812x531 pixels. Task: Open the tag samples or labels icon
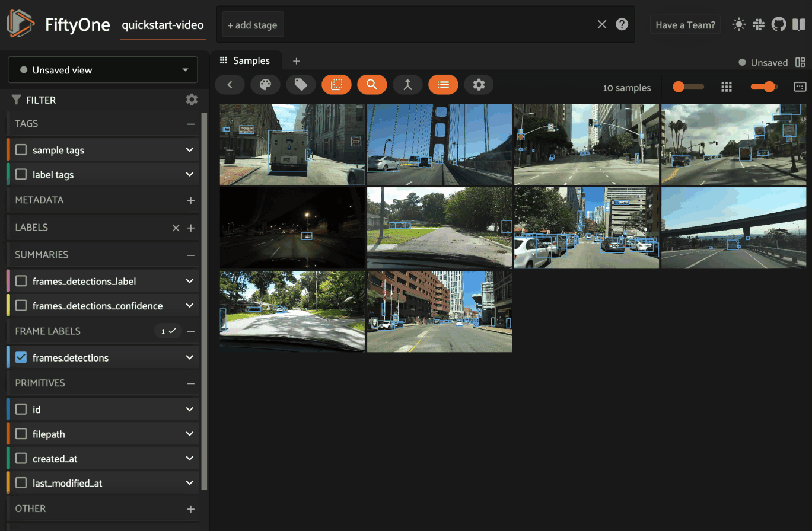[x=301, y=85]
